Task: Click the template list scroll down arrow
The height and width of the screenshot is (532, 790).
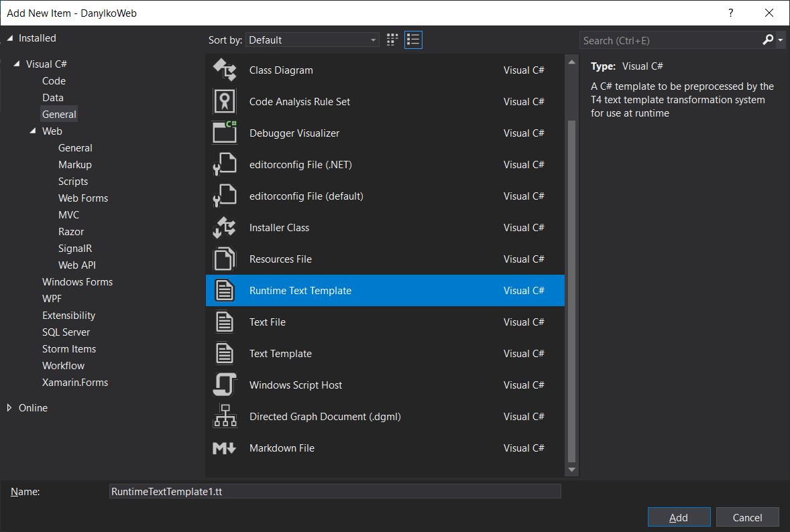Action: pos(571,470)
